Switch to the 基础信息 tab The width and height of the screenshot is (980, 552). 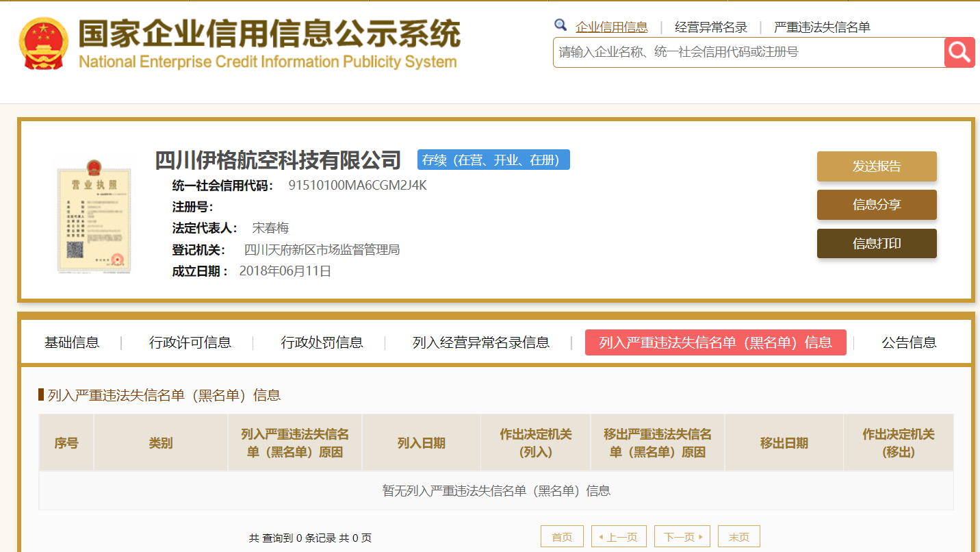coord(72,342)
